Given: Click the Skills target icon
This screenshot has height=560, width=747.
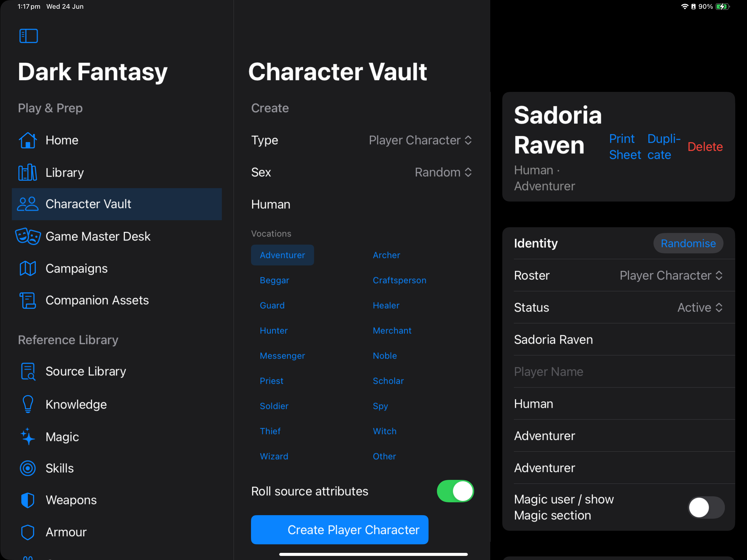Looking at the screenshot, I should coord(28,468).
